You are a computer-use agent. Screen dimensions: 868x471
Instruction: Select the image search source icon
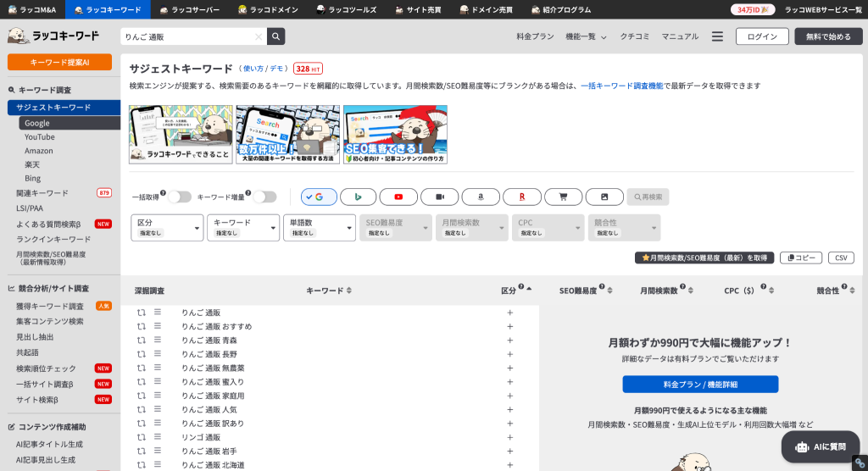(604, 197)
